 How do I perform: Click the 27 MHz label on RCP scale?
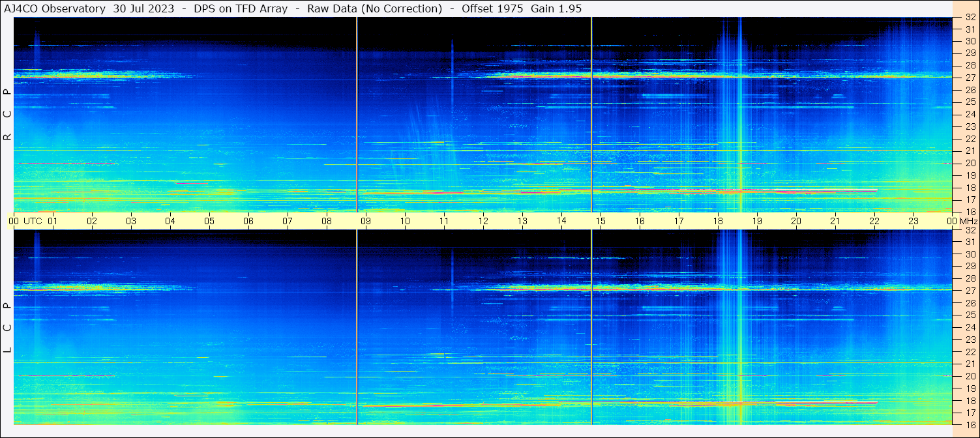point(970,78)
